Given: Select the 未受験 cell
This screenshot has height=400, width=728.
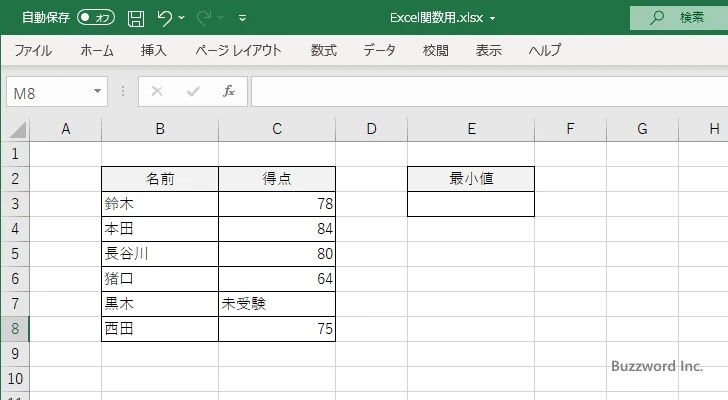Looking at the screenshot, I should coord(277,304).
